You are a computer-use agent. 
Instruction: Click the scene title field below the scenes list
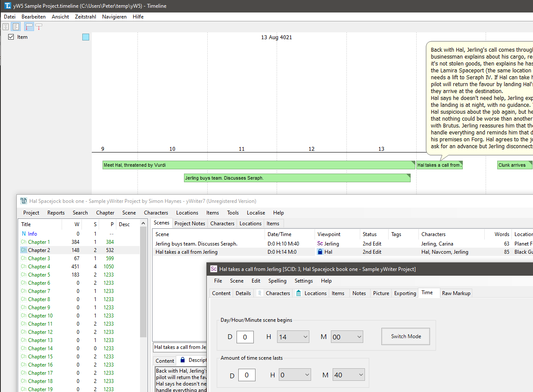180,347
